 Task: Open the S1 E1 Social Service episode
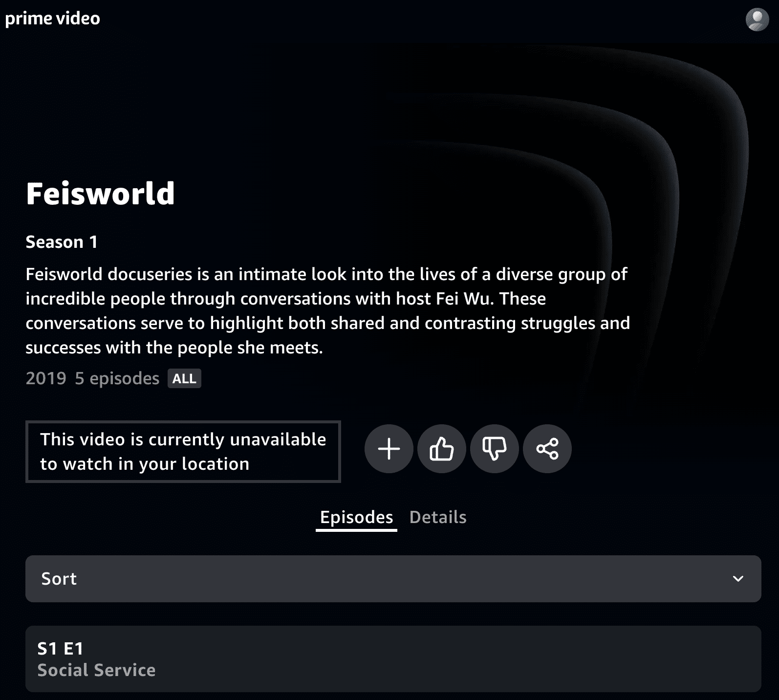393,659
